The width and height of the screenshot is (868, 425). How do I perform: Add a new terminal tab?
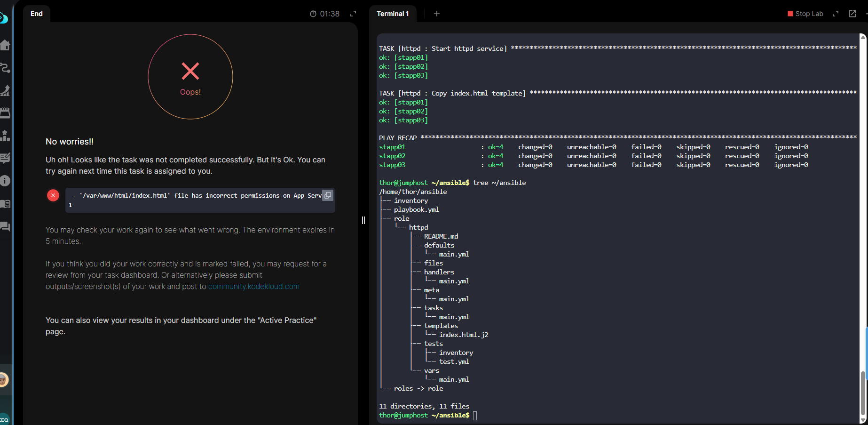click(x=436, y=14)
